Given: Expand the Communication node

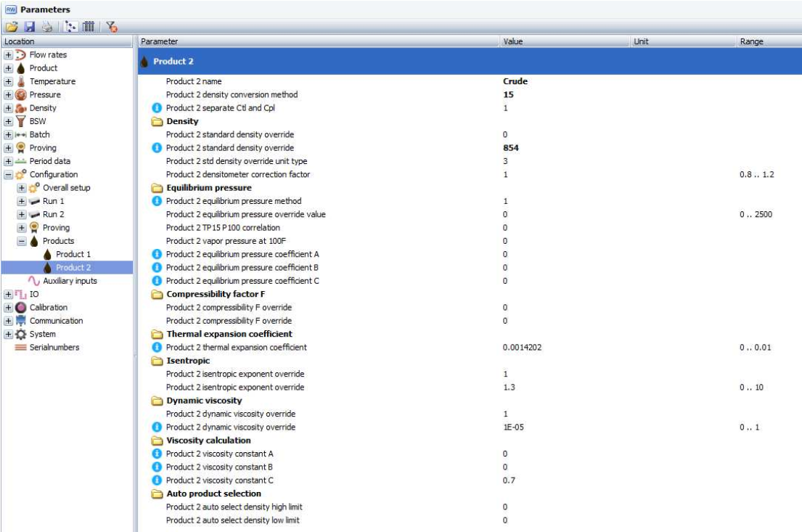Looking at the screenshot, I should [x=8, y=321].
